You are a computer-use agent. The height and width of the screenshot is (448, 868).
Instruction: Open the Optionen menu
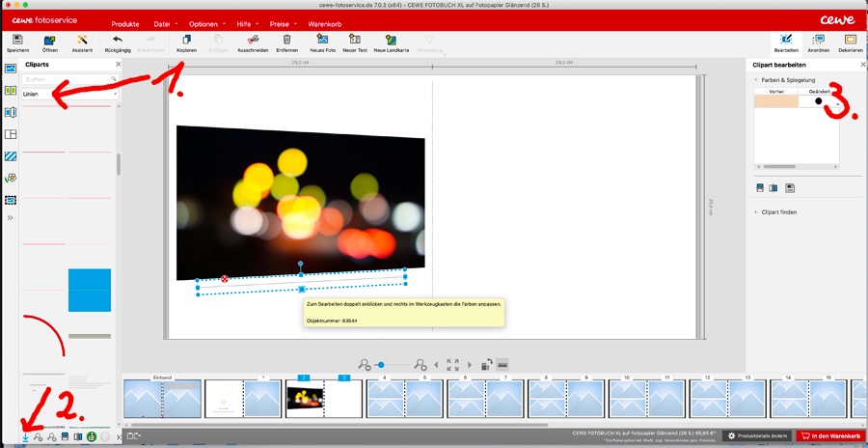click(203, 23)
